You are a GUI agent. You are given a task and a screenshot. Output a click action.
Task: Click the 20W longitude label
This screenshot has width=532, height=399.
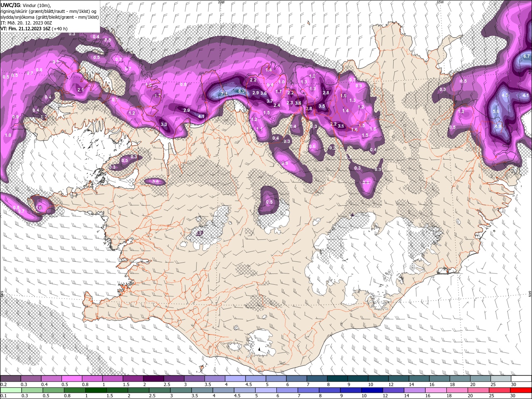221,2
